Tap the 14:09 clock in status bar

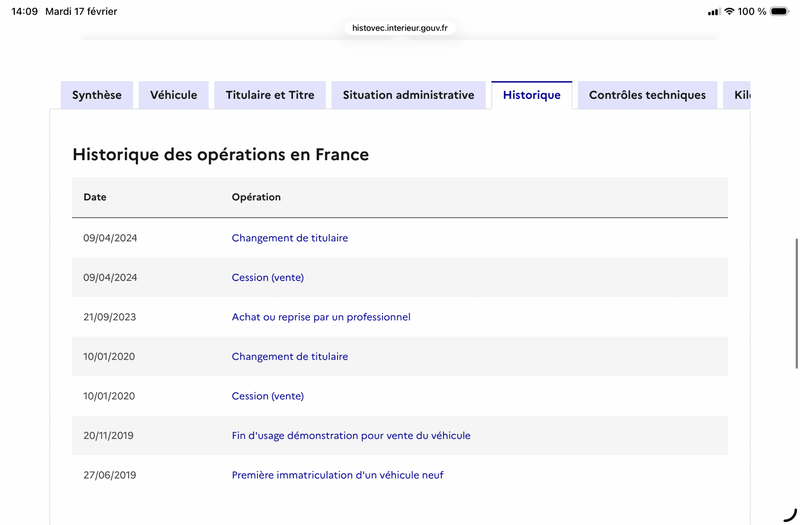[x=25, y=12]
